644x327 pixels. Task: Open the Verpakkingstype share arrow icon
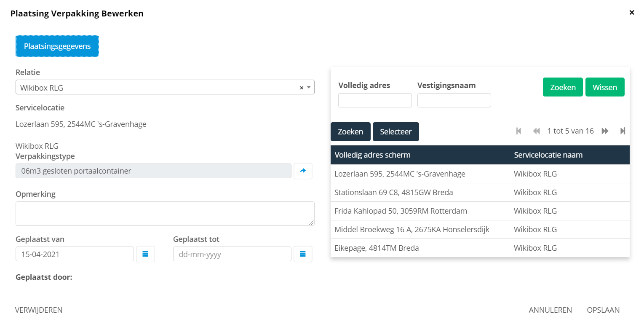(x=303, y=171)
